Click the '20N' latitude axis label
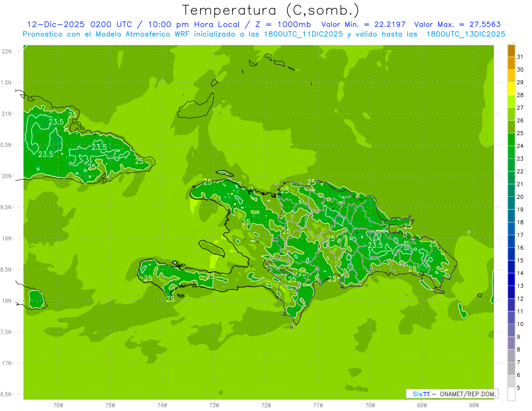The image size is (532, 411). (7, 176)
